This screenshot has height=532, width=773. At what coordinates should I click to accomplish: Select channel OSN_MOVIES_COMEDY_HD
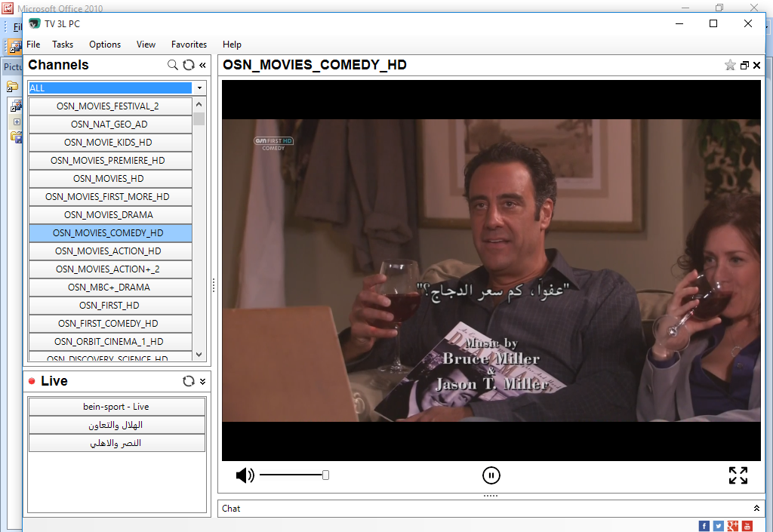click(x=110, y=233)
